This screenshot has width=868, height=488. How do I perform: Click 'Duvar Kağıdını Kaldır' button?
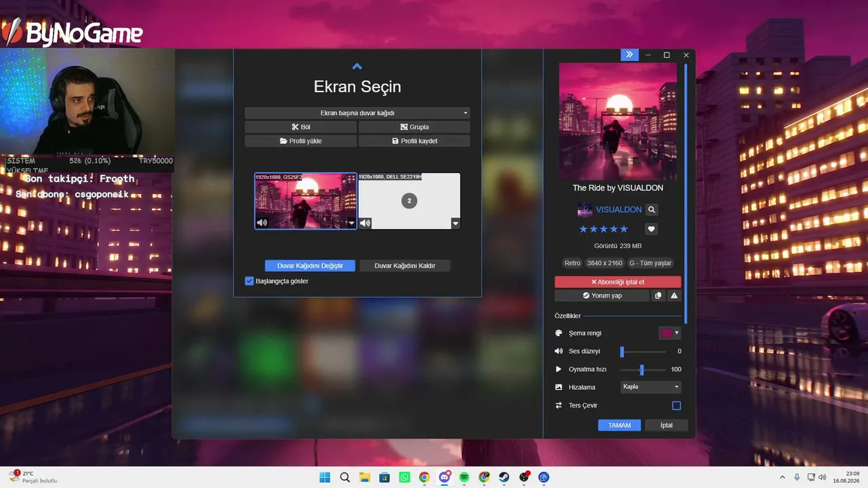click(405, 266)
